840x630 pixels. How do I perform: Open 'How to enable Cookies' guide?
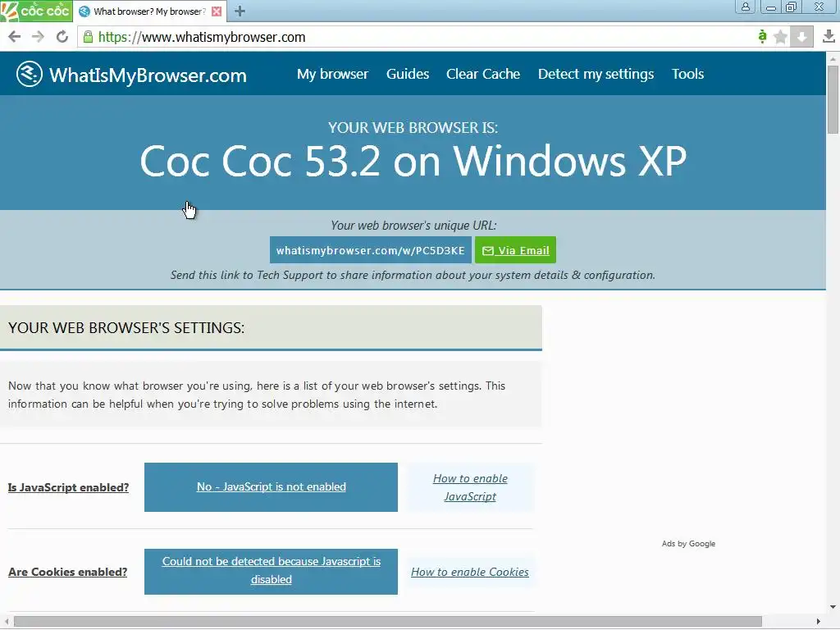pos(470,572)
